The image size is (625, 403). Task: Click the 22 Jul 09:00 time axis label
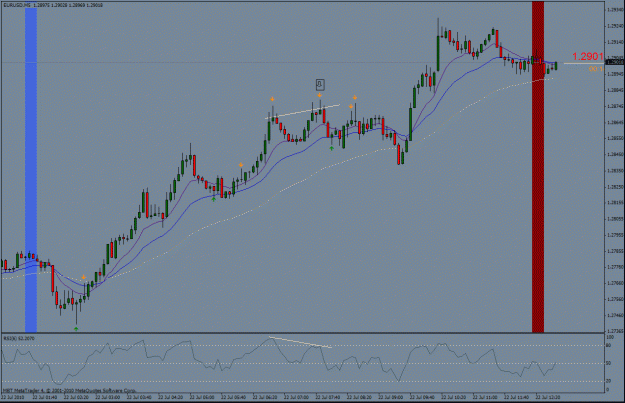[391, 397]
